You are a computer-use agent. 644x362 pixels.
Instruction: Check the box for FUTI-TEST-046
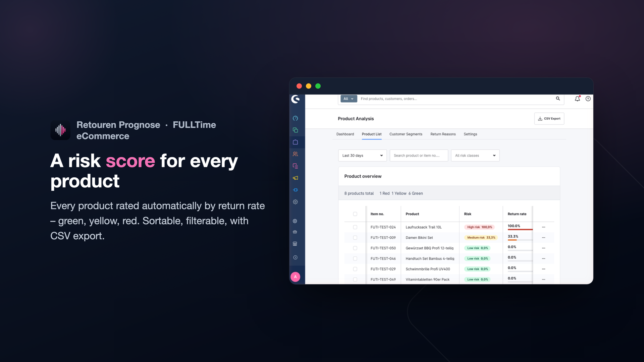pyautogui.click(x=355, y=259)
